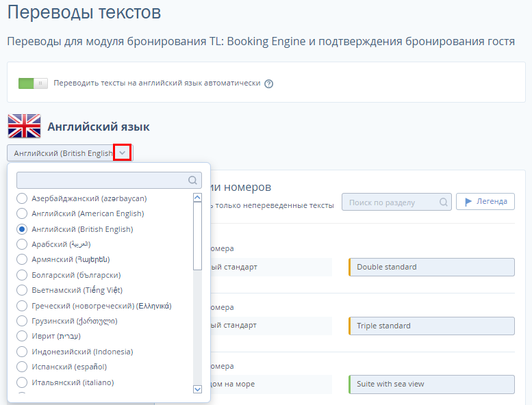The height and width of the screenshot is (405, 532).
Task: Edit the Double standard translation field
Action: pos(432,267)
